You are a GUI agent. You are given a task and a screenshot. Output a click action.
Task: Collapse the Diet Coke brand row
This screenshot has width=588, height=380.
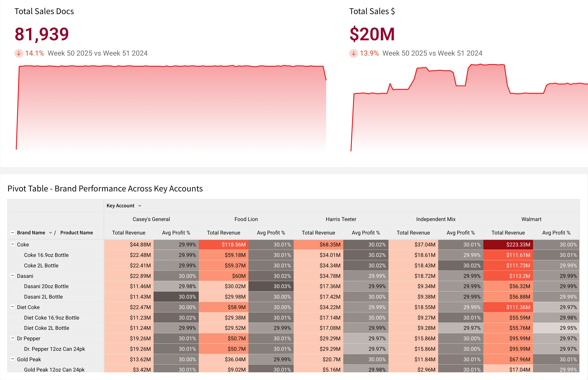click(12, 307)
